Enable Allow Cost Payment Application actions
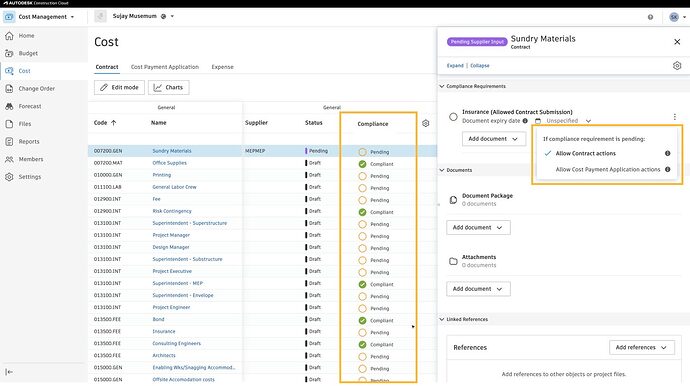This screenshot has width=690, height=386. pyautogui.click(x=608, y=169)
